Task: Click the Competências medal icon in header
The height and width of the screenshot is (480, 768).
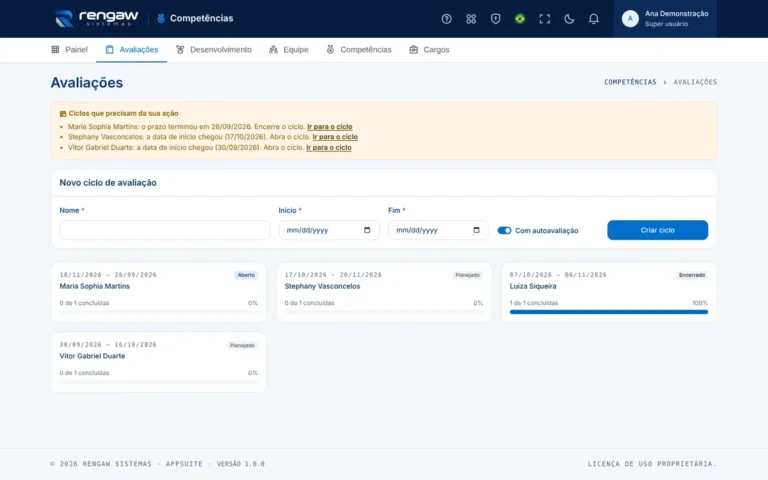Action: 161,19
